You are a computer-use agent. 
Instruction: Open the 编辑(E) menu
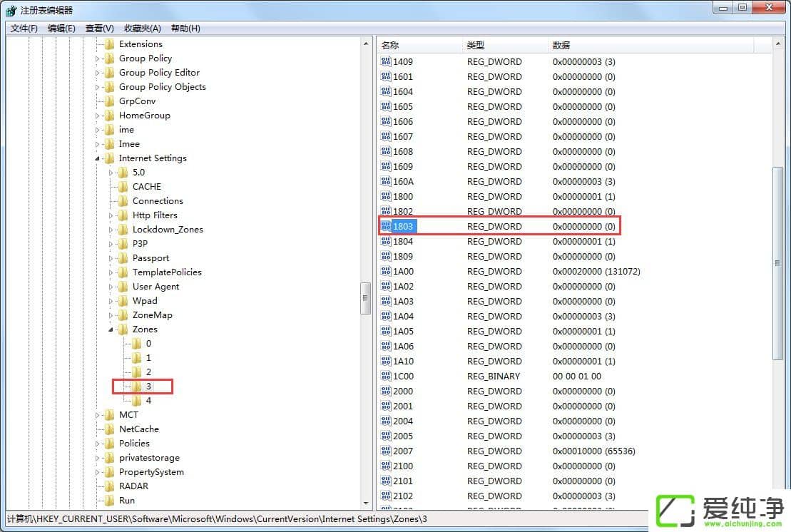point(61,29)
